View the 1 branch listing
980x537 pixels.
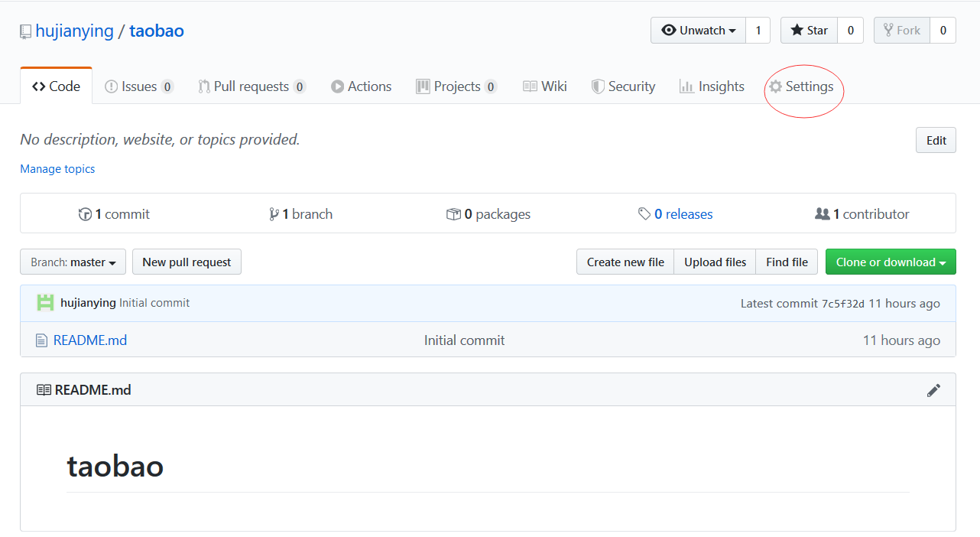(x=300, y=214)
